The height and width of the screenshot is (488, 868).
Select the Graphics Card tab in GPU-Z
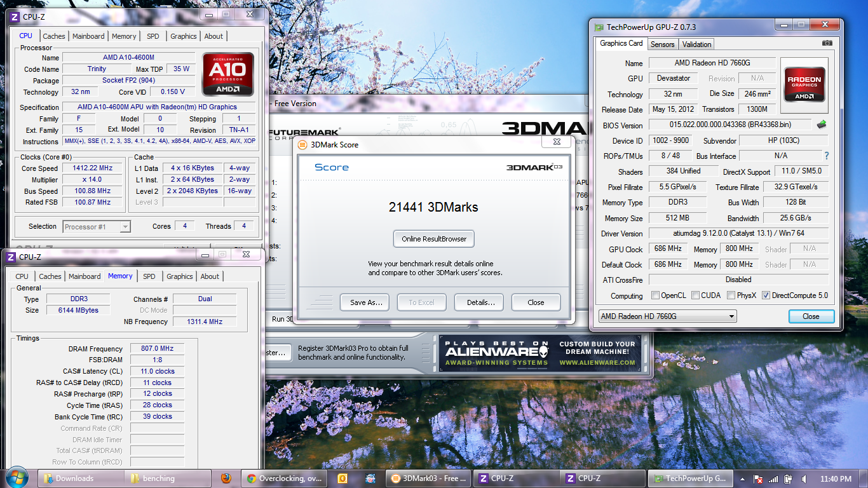tap(621, 43)
